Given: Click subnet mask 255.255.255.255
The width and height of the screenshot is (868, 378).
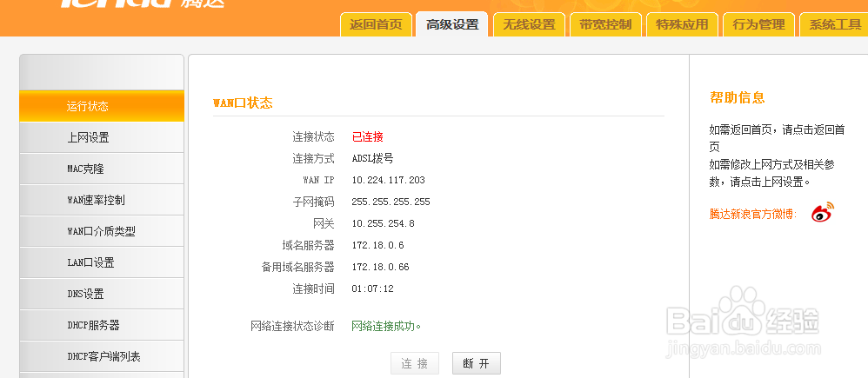Looking at the screenshot, I should (x=391, y=202).
